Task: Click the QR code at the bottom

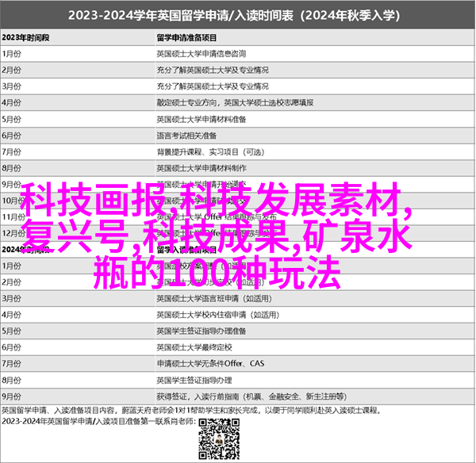Action: coord(217,437)
